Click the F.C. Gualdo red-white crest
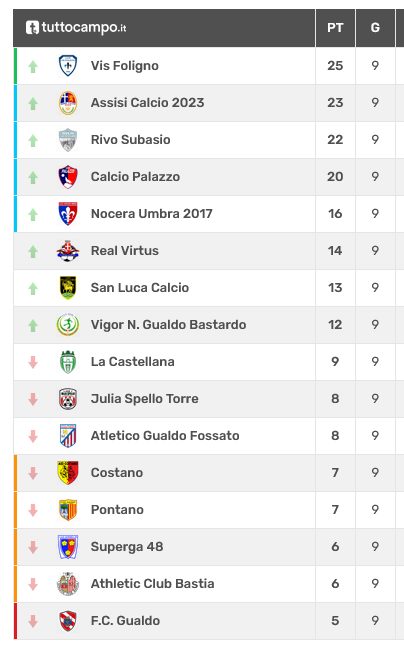This screenshot has width=404, height=656. click(68, 621)
